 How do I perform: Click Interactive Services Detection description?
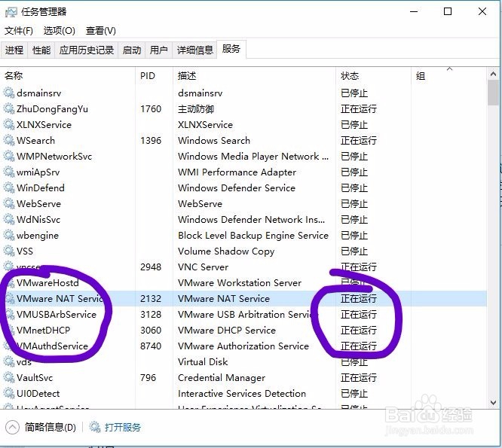pyautogui.click(x=242, y=393)
